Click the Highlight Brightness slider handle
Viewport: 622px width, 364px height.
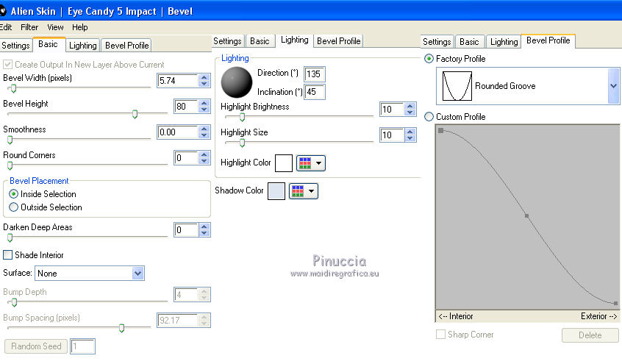(242, 117)
